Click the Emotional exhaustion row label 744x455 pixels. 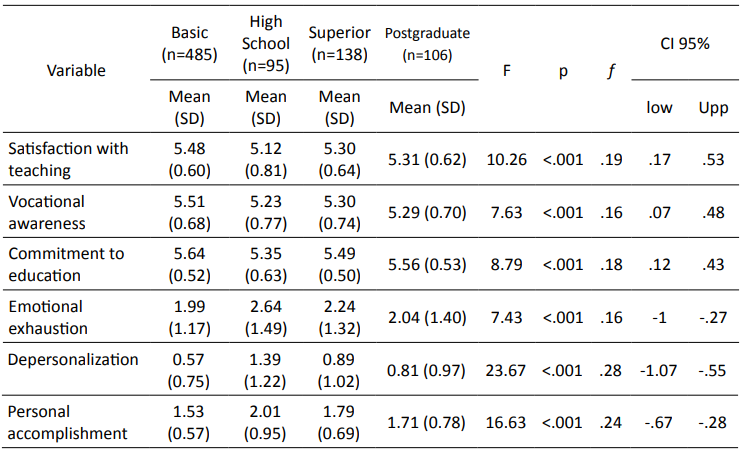tap(51, 316)
